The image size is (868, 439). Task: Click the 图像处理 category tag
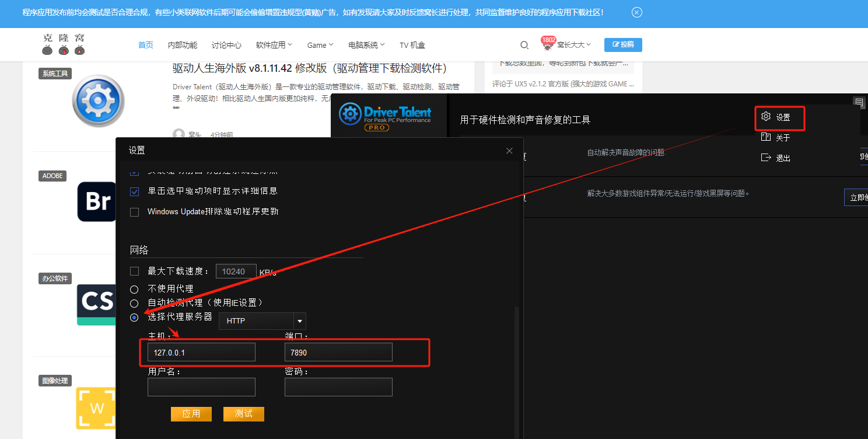55,381
